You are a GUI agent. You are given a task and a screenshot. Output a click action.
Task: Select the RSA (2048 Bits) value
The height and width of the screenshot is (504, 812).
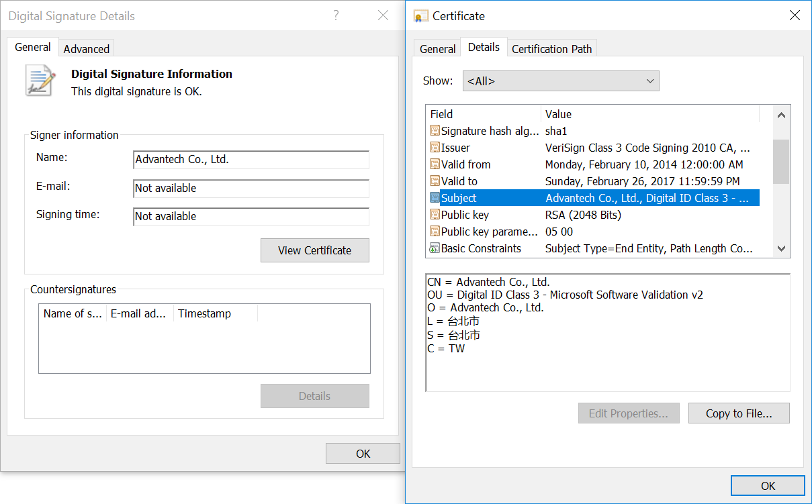coord(583,215)
